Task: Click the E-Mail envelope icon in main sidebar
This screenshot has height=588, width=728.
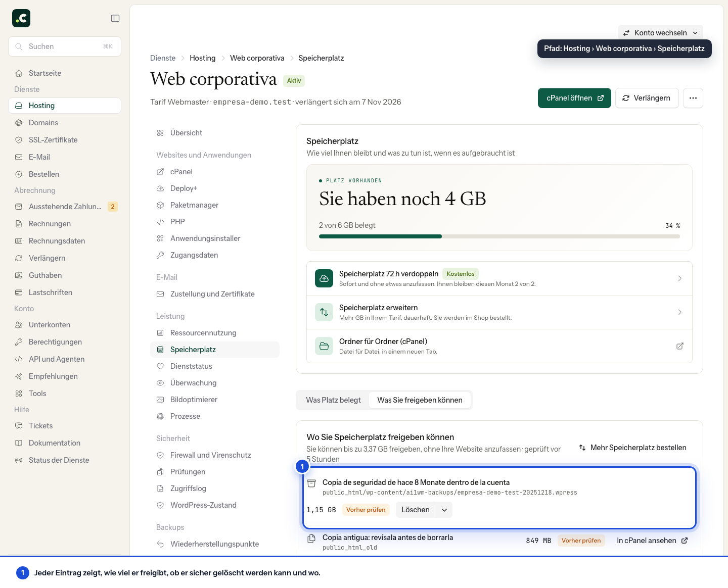Action: [19, 157]
